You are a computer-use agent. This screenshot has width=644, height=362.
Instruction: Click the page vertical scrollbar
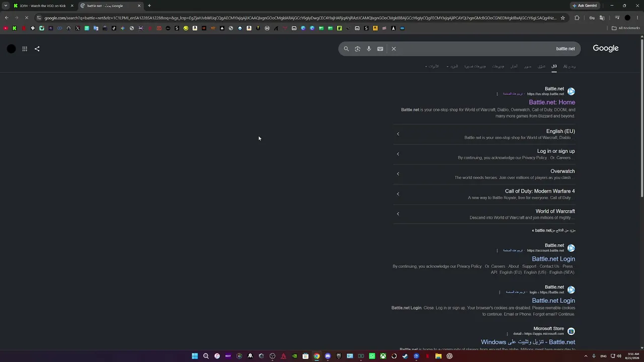pos(641,118)
